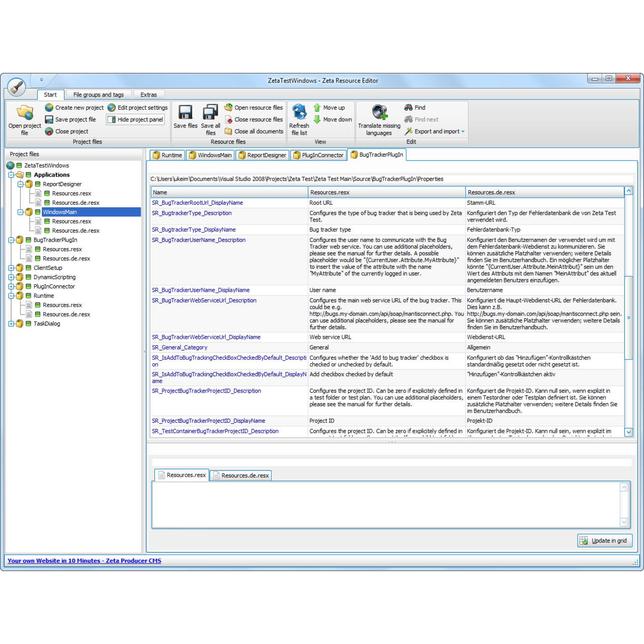
Task: Click Translate missing languages icon
Action: pos(379,112)
